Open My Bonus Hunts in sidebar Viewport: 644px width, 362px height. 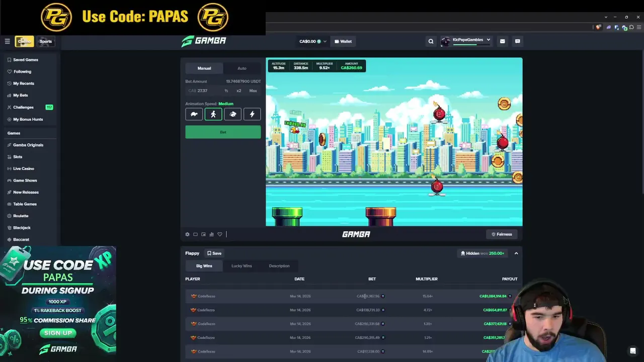tap(28, 119)
